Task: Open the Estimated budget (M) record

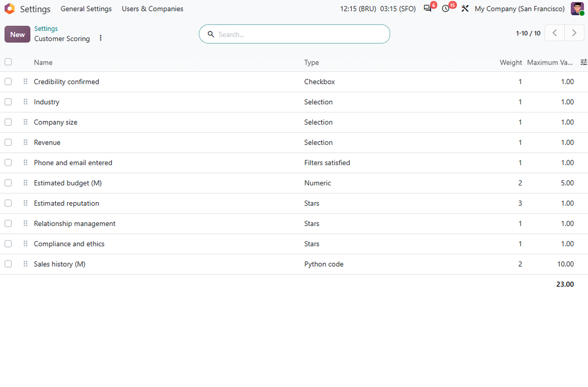Action: pos(68,183)
